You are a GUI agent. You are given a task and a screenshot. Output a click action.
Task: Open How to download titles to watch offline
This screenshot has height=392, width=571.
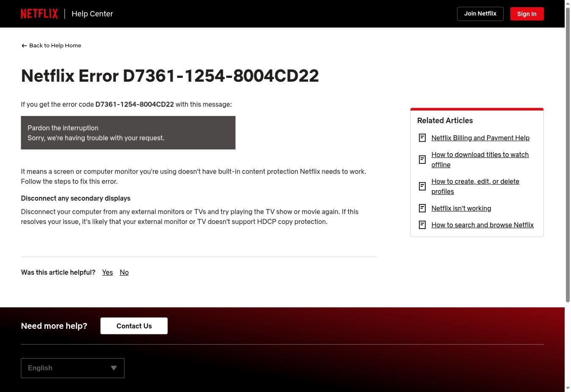click(480, 160)
